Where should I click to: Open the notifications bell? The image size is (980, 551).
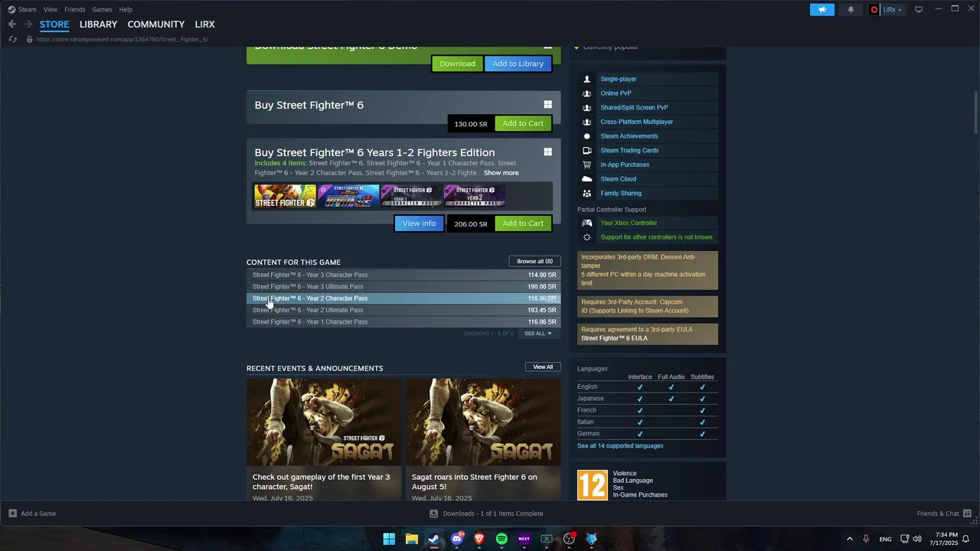click(x=851, y=9)
